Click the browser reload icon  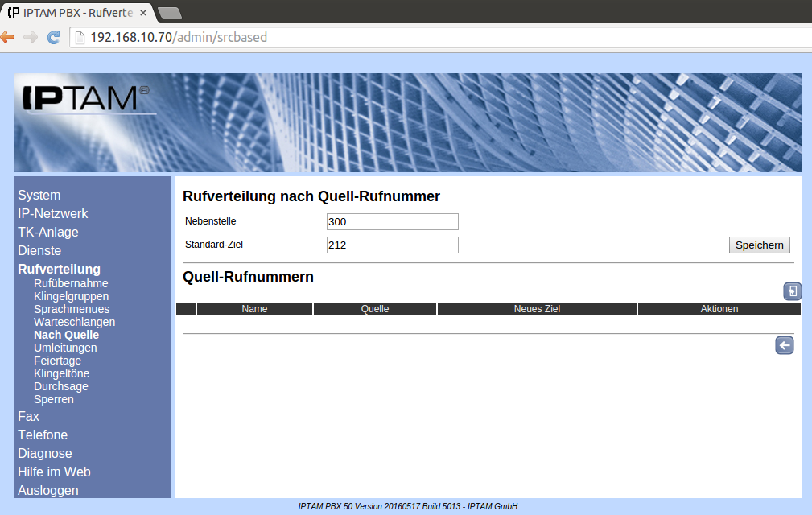coord(54,37)
